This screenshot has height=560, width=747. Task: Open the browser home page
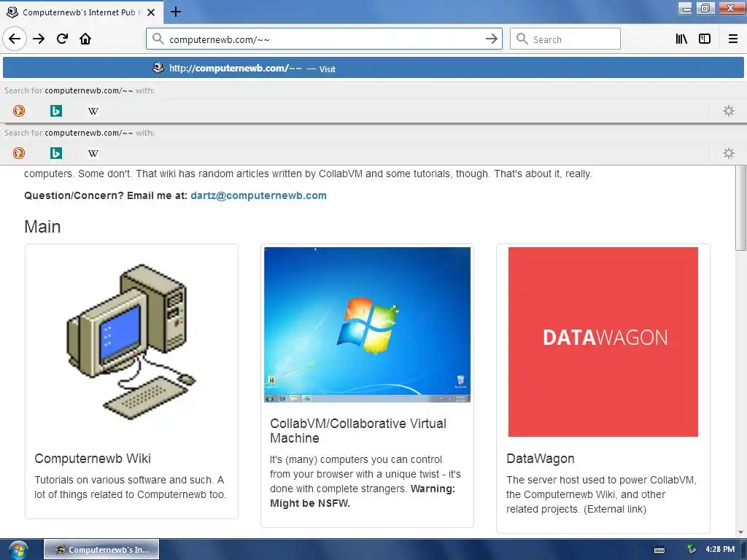tap(85, 39)
